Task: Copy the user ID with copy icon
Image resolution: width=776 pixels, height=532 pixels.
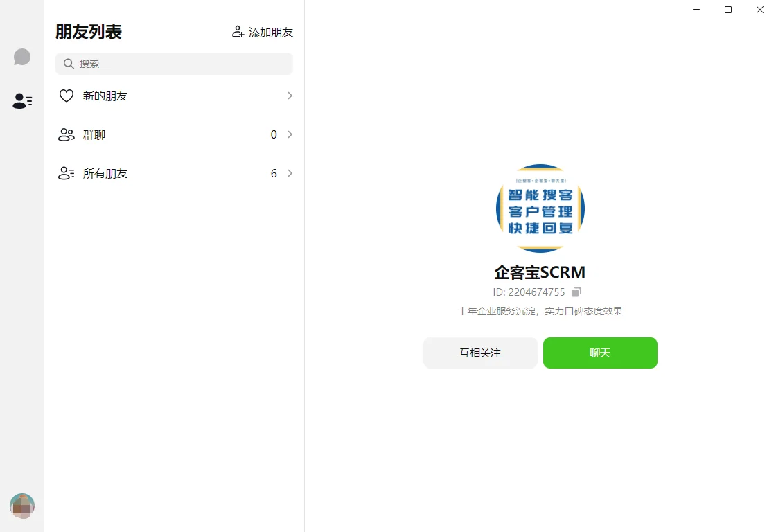Action: (x=576, y=292)
